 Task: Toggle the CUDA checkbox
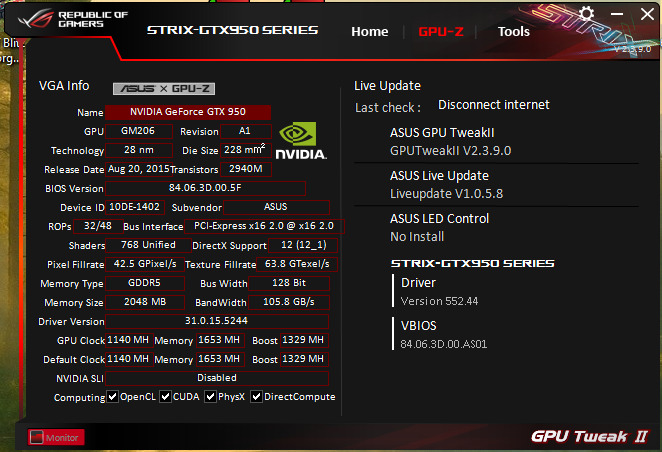[165, 397]
